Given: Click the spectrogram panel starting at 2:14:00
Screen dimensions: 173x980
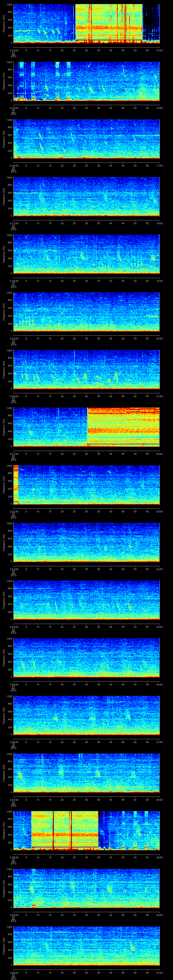Looking at the screenshot, I should 87,24.
